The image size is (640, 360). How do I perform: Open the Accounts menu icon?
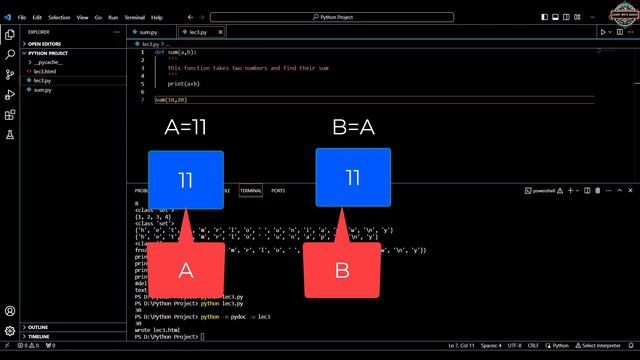[x=10, y=311]
